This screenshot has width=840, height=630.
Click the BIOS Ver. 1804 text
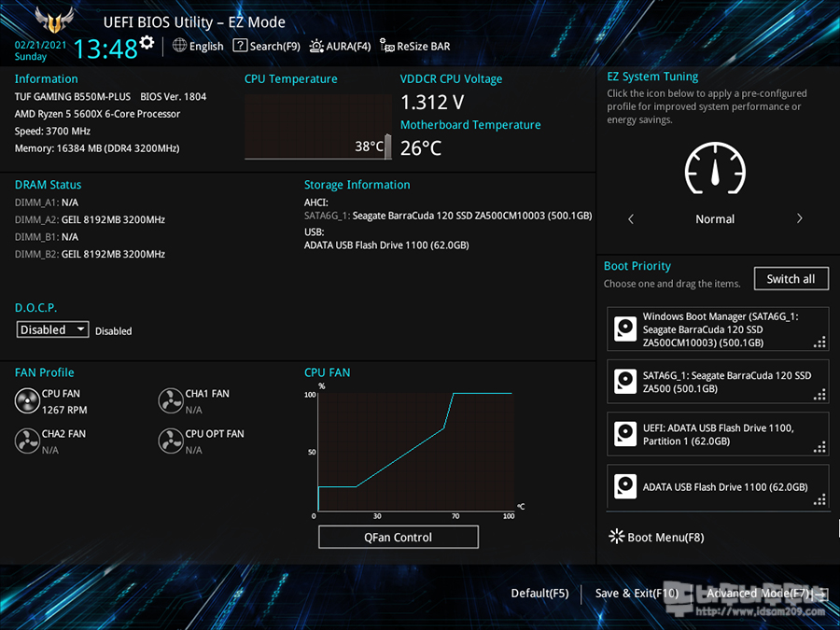click(x=173, y=96)
